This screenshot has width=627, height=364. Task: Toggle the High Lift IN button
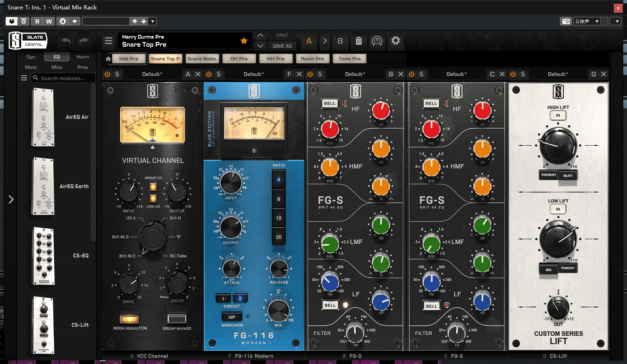click(558, 116)
